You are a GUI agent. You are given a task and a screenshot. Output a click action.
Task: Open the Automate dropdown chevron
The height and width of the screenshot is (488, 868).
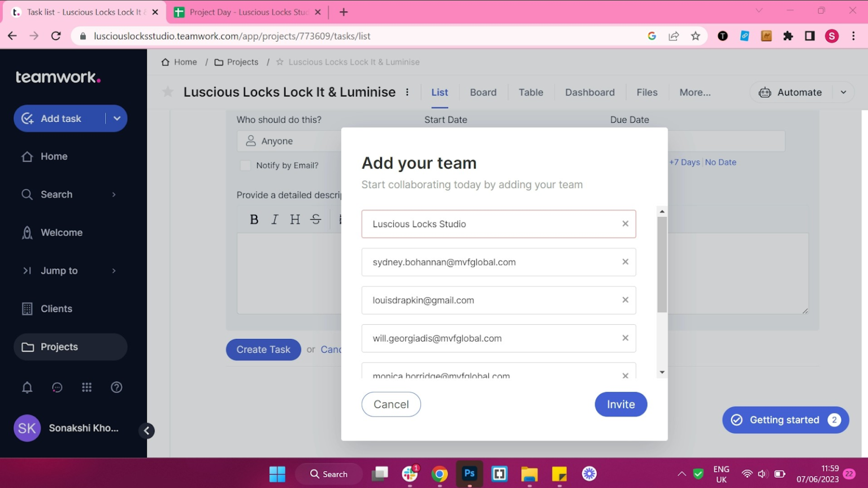coord(844,92)
